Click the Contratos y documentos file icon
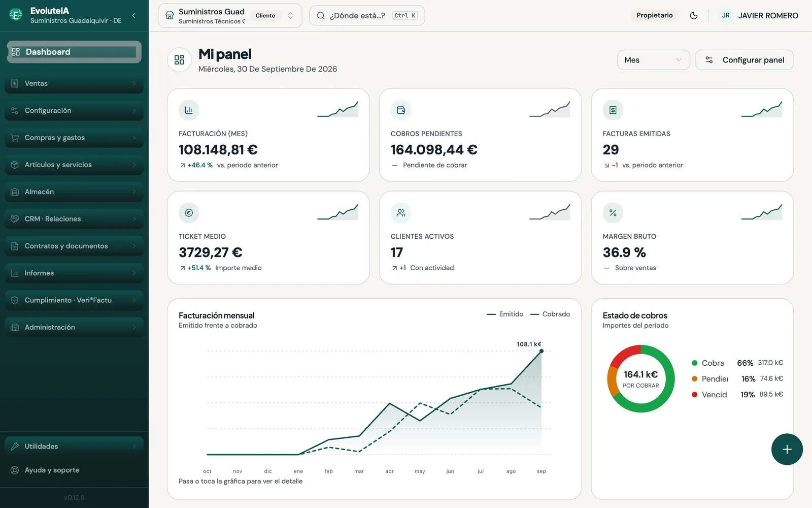 pos(15,246)
